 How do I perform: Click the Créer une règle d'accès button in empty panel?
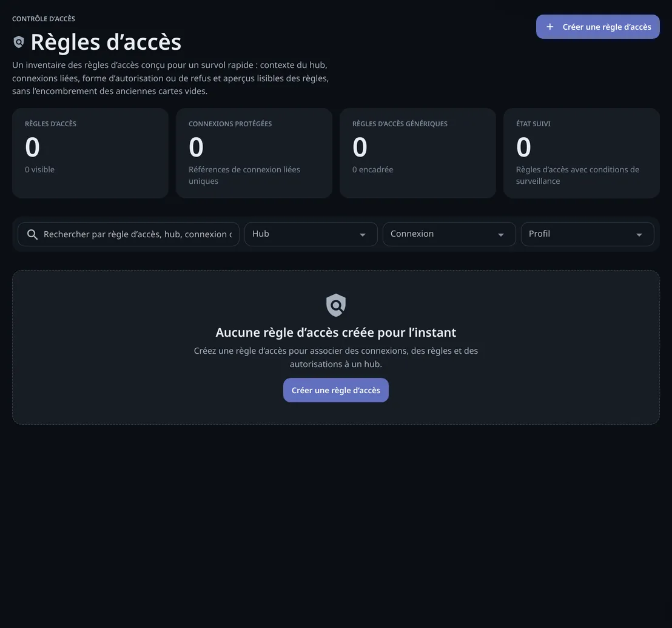coord(336,390)
